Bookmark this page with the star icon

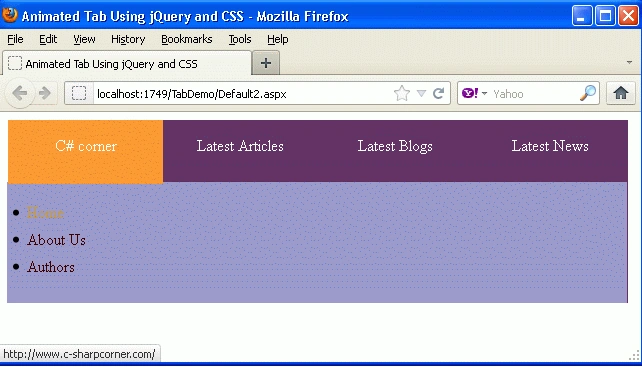pos(402,93)
